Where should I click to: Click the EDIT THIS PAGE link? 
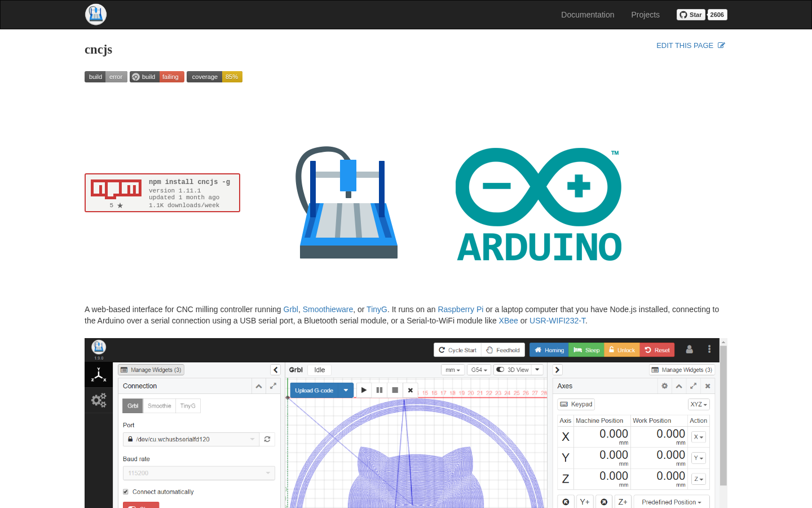[x=691, y=45]
